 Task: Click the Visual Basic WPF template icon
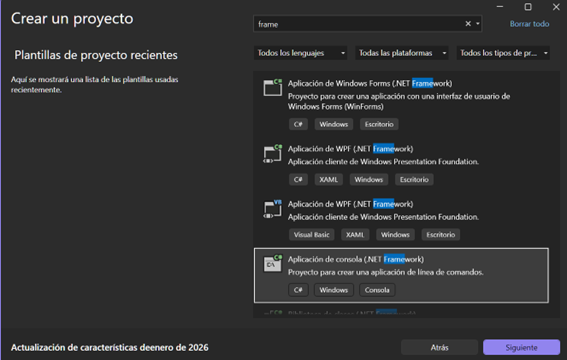tap(273, 209)
